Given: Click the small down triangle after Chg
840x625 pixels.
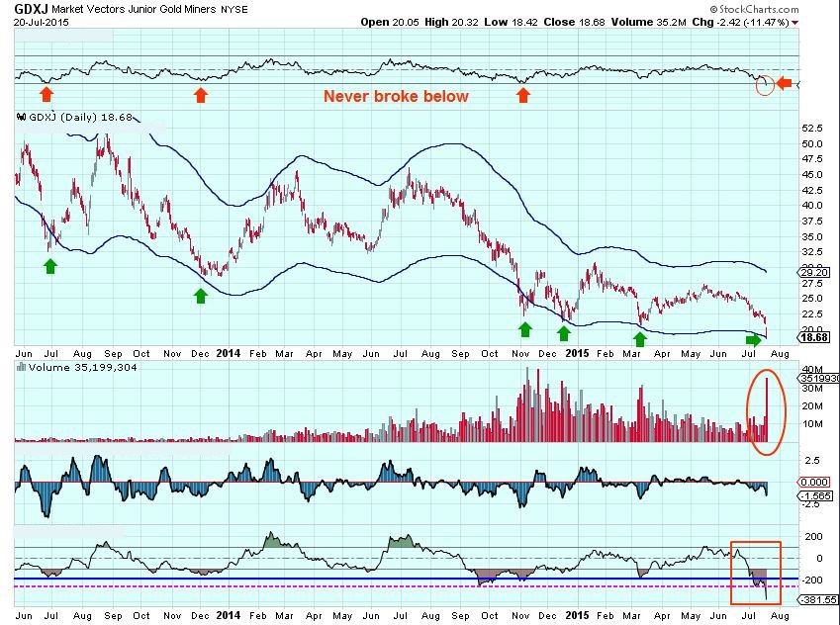Looking at the screenshot, I should tap(795, 23).
